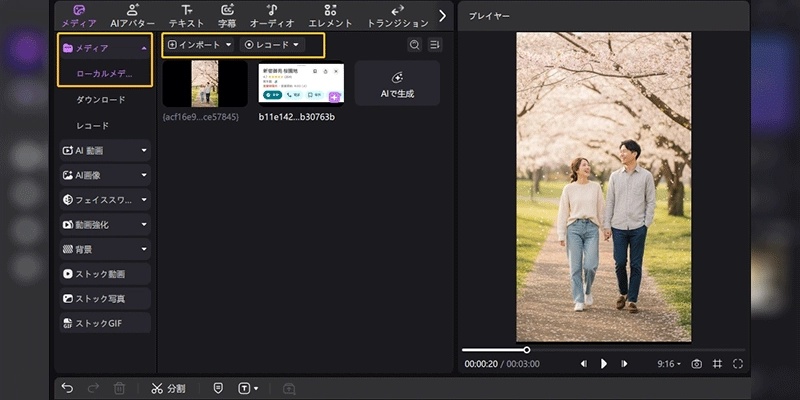800x400 pixels.
Task: Toggle the player grid overlay icon
Action: pos(717,364)
